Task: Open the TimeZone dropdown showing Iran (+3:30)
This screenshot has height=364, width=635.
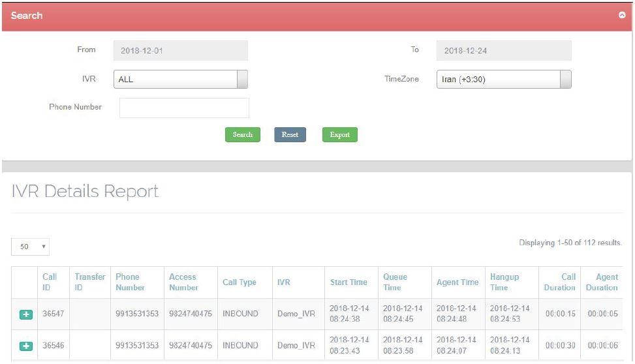Action: point(503,80)
